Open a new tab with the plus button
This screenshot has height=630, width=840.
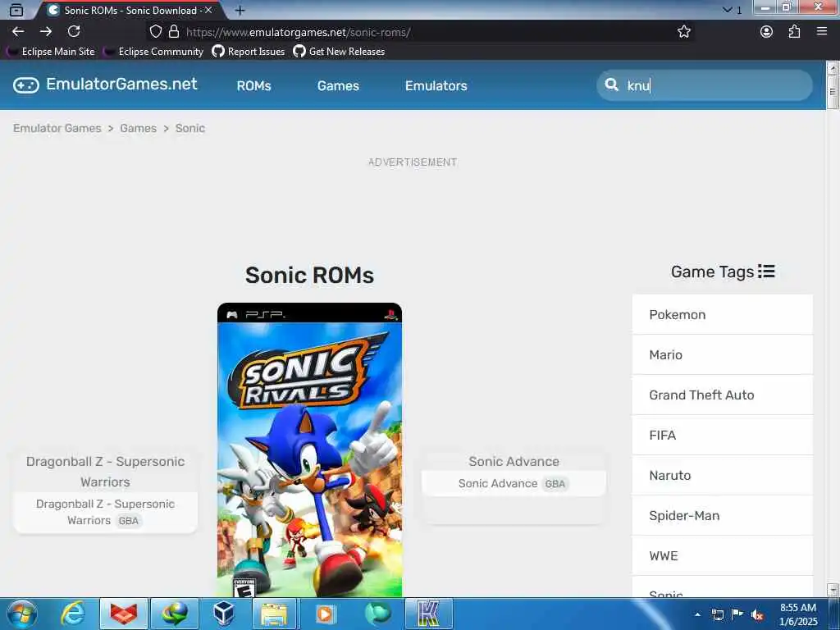240,10
